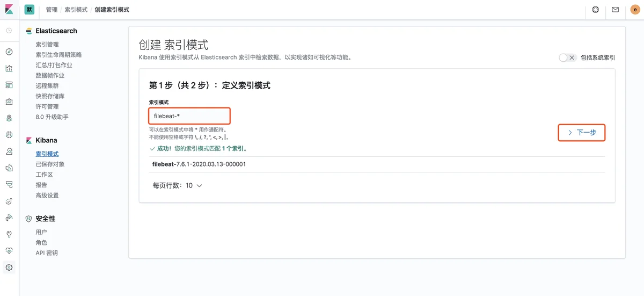Screen dimensions: 644x296
Task: Select 汇总/打包作业 menu item
Action: tap(54, 65)
